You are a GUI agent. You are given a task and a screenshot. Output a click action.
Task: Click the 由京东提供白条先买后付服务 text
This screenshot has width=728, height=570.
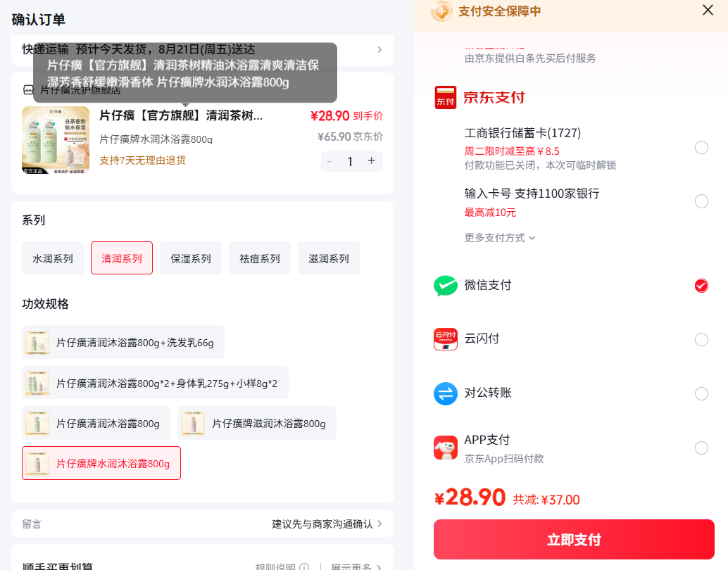[529, 58]
